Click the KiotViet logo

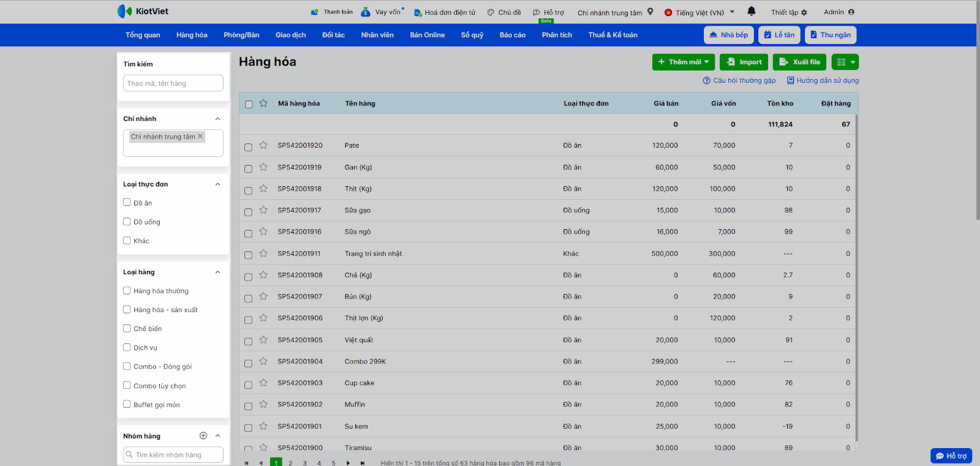143,11
